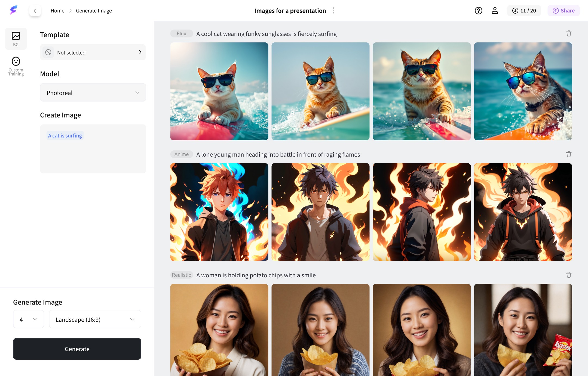The width and height of the screenshot is (588, 376).
Task: Select the anime young man image
Action: pos(219,212)
